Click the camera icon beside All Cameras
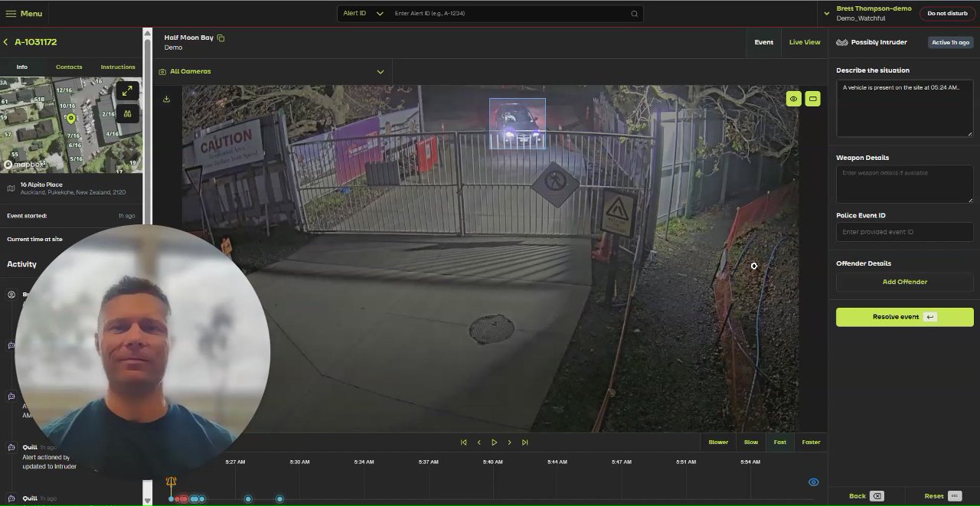This screenshot has height=506, width=980. (x=162, y=72)
